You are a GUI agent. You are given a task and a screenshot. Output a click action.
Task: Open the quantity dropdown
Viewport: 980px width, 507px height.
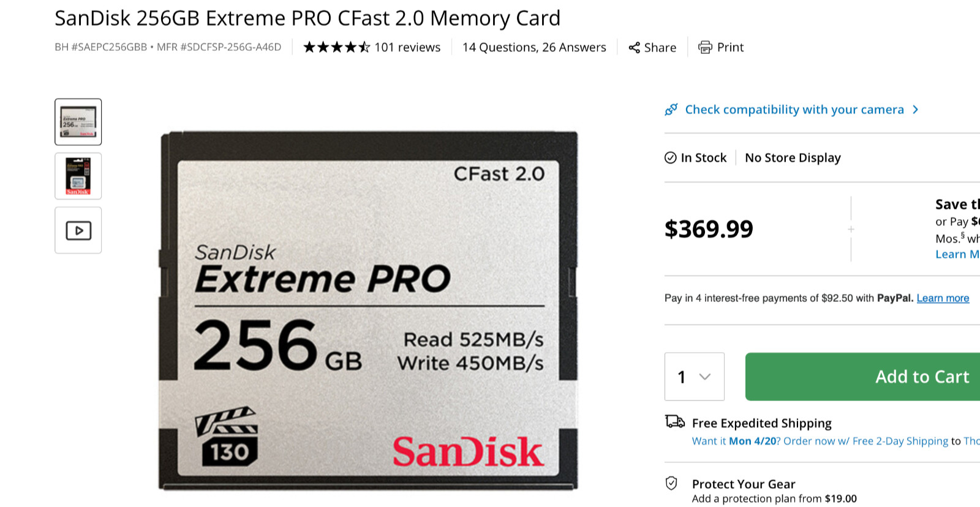695,377
